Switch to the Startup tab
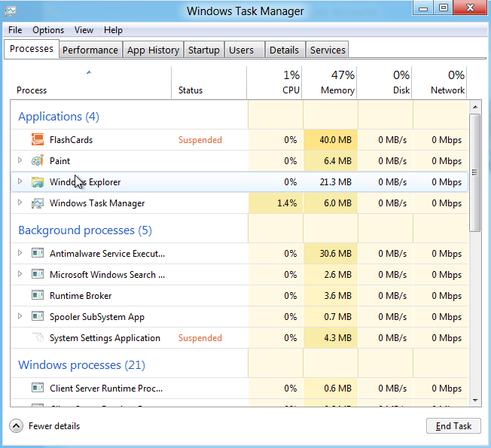 click(x=204, y=50)
